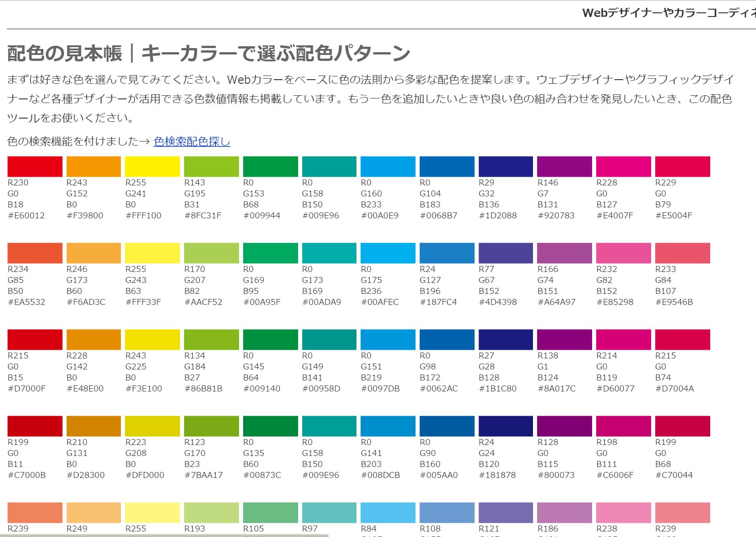The width and height of the screenshot is (756, 537).
Task: Select the red #E60012 color swatch
Action: (x=35, y=167)
